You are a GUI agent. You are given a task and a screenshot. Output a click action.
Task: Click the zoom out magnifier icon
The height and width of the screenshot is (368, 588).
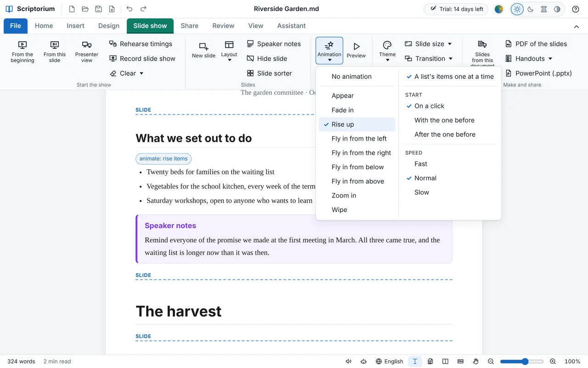491,362
